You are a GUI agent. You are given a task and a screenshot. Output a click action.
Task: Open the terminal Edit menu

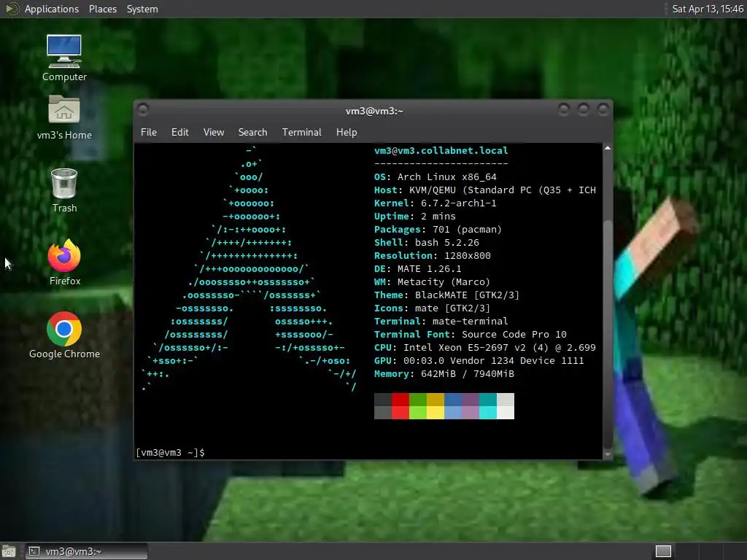click(179, 133)
